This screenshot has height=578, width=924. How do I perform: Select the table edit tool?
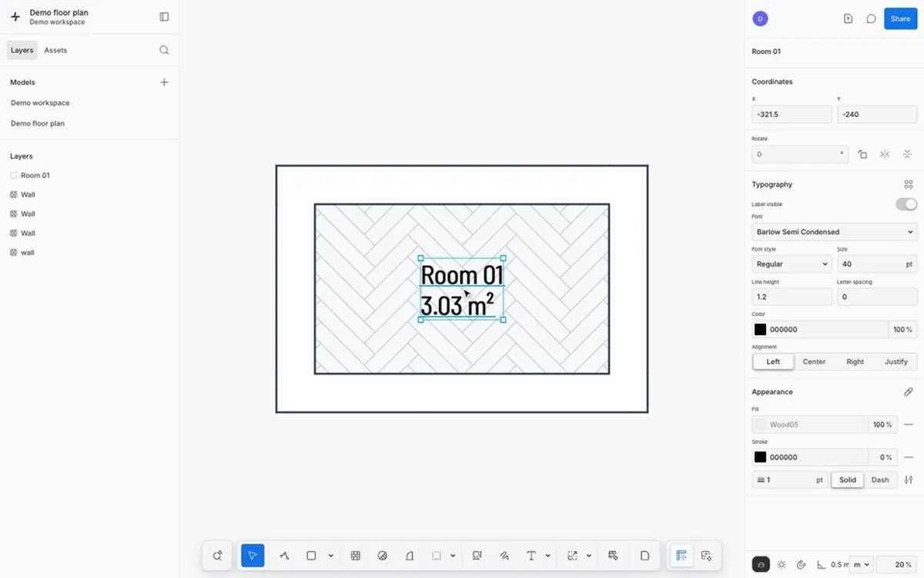[614, 556]
